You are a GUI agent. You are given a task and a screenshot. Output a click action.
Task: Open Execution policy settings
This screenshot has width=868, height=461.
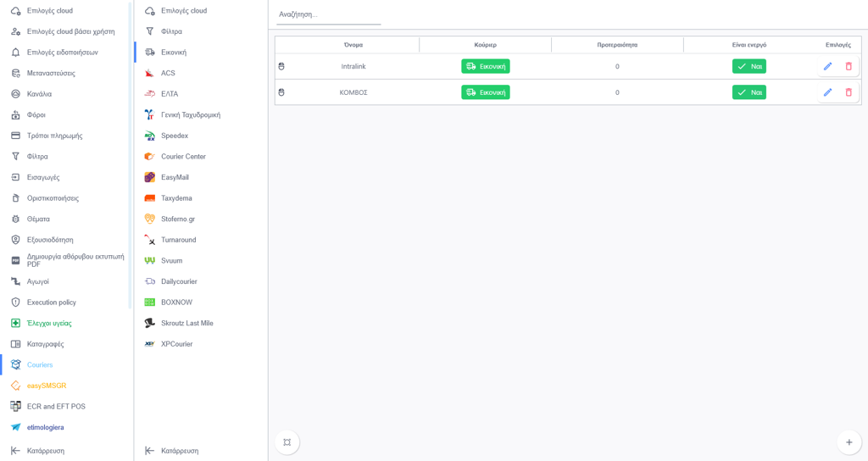pyautogui.click(x=52, y=303)
